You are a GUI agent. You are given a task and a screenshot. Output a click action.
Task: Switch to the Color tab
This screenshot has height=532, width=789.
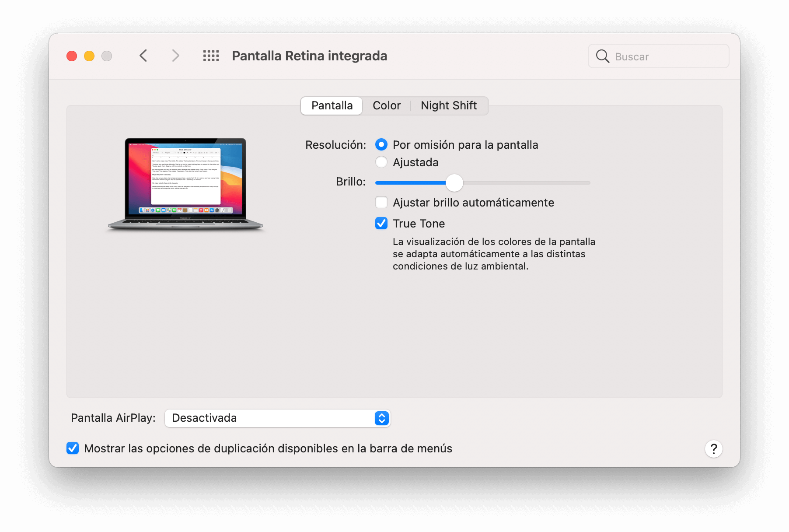coord(387,105)
